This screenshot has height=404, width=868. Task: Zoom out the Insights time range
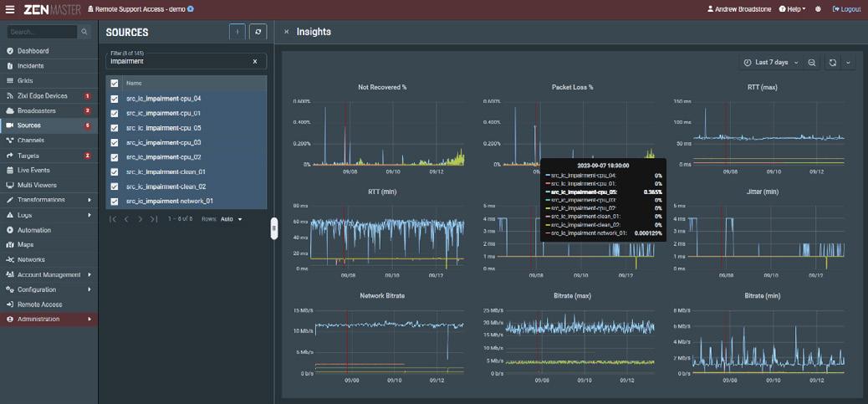(x=811, y=63)
